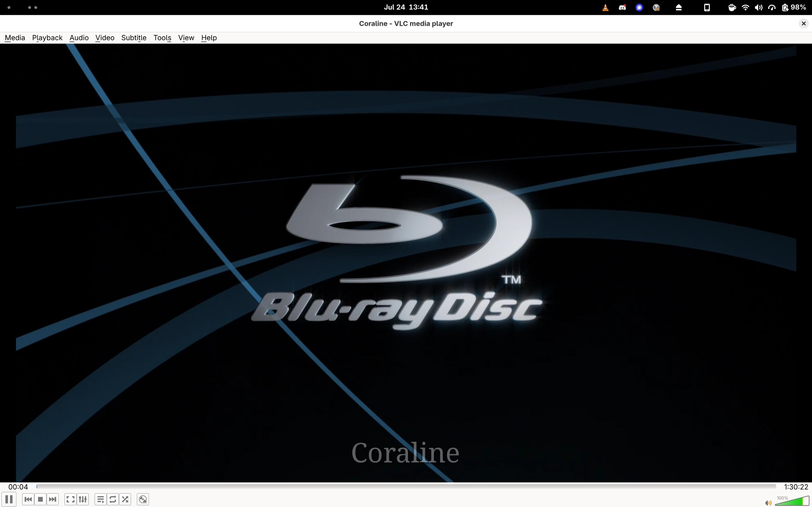The width and height of the screenshot is (812, 507).
Task: Click the speedometer power profile icon
Action: coord(772,7)
